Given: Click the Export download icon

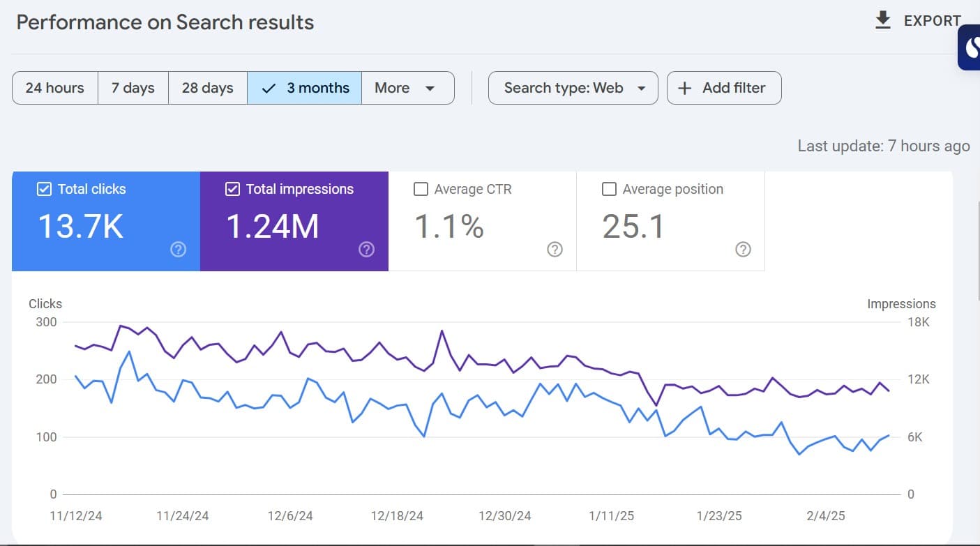Looking at the screenshot, I should 883,20.
